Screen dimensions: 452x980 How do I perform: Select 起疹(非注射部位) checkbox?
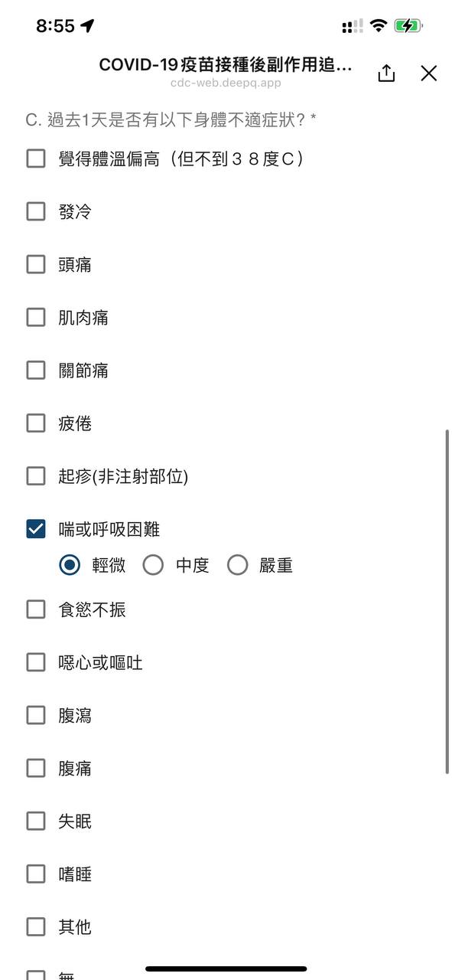[36, 475]
